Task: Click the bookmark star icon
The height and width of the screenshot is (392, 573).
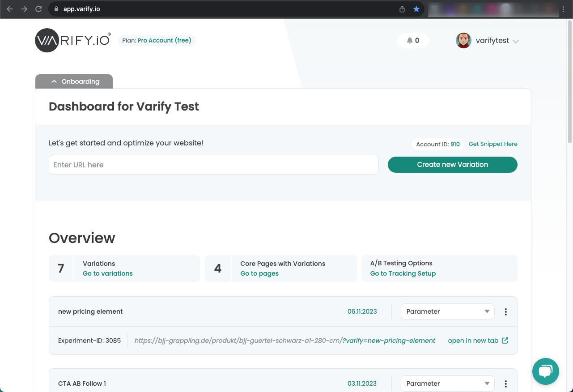Action: pos(416,9)
